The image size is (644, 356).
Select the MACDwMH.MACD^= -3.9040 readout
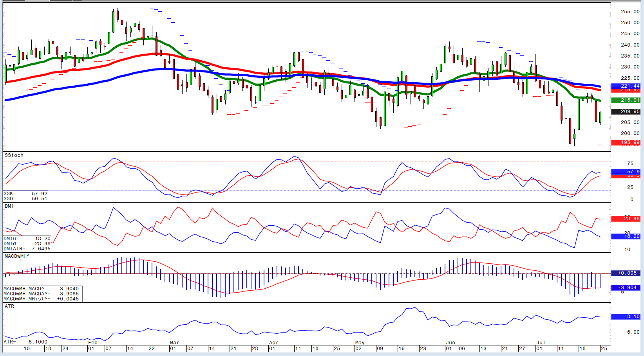point(42,289)
